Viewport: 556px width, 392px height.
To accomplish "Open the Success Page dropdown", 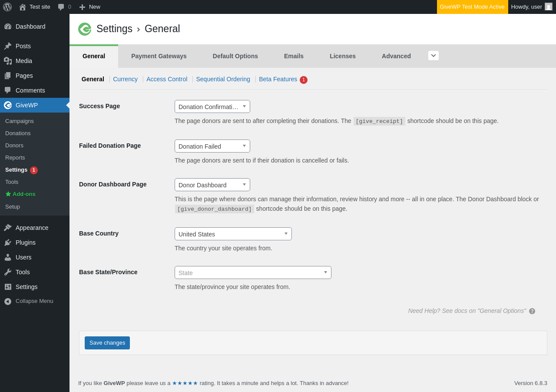I will [212, 106].
